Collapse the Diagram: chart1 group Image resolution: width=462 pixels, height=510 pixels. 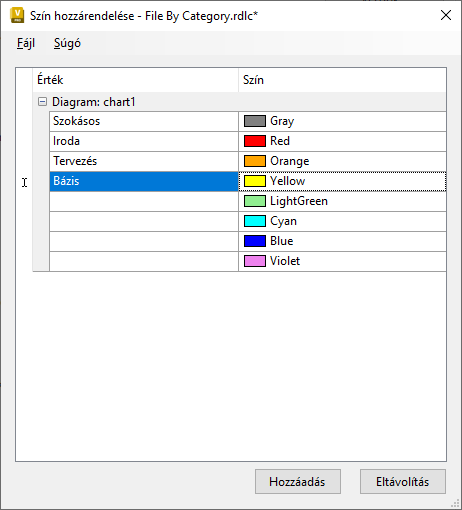(42, 102)
